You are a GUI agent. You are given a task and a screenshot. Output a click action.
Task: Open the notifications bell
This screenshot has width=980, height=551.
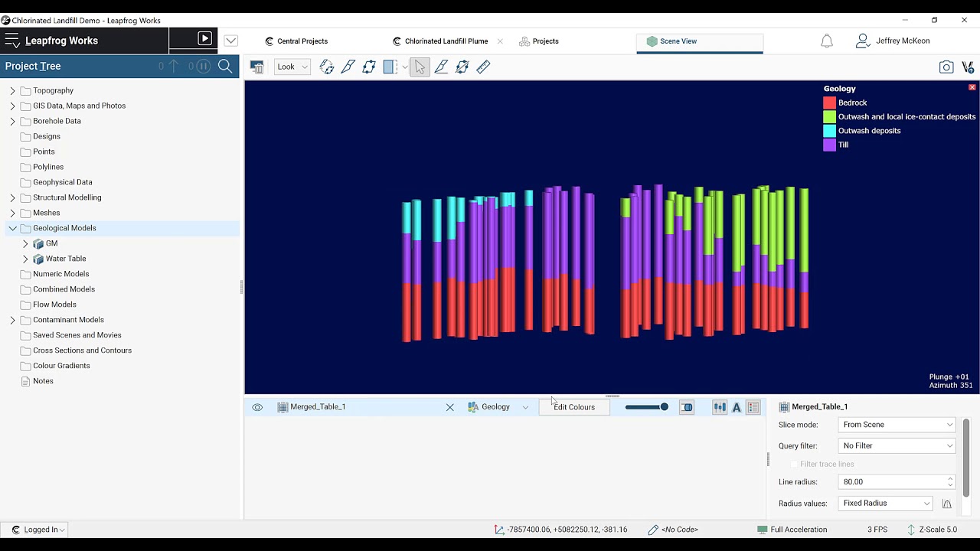pyautogui.click(x=827, y=41)
